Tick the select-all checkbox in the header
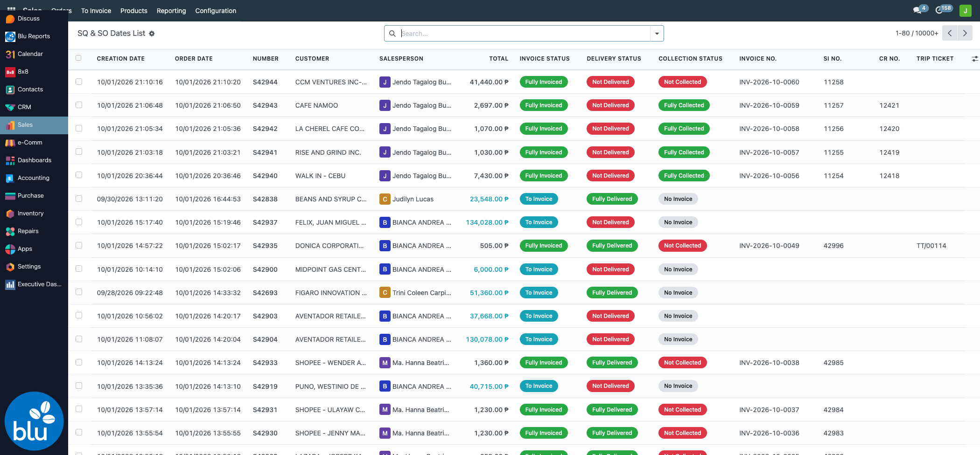 78,58
